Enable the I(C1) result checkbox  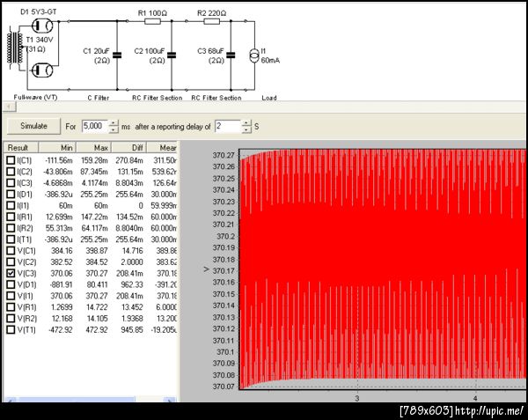click(x=11, y=160)
